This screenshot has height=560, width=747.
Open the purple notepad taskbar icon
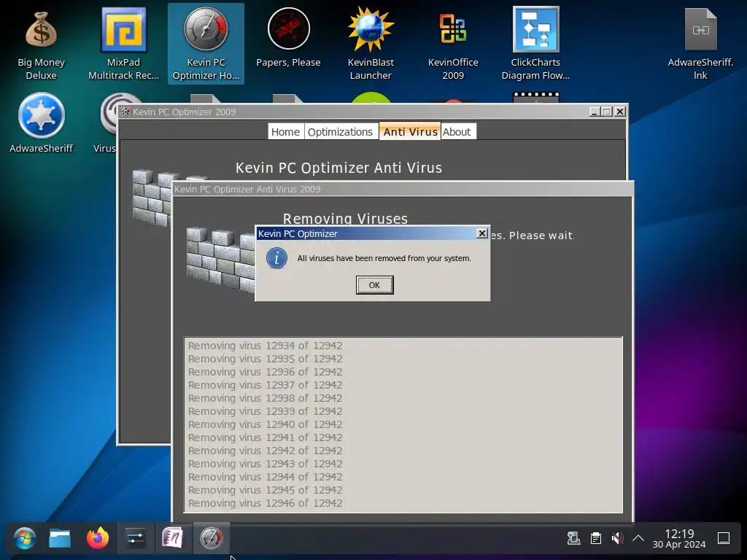172,539
